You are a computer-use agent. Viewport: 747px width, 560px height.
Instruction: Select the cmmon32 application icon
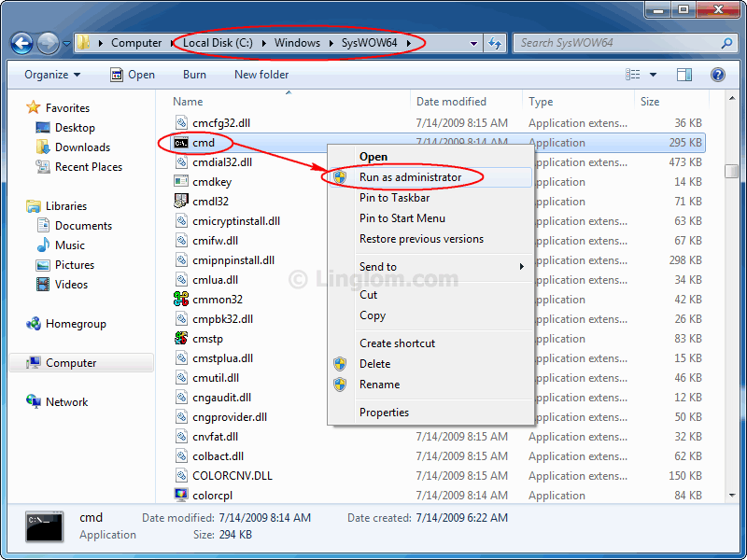pos(181,299)
